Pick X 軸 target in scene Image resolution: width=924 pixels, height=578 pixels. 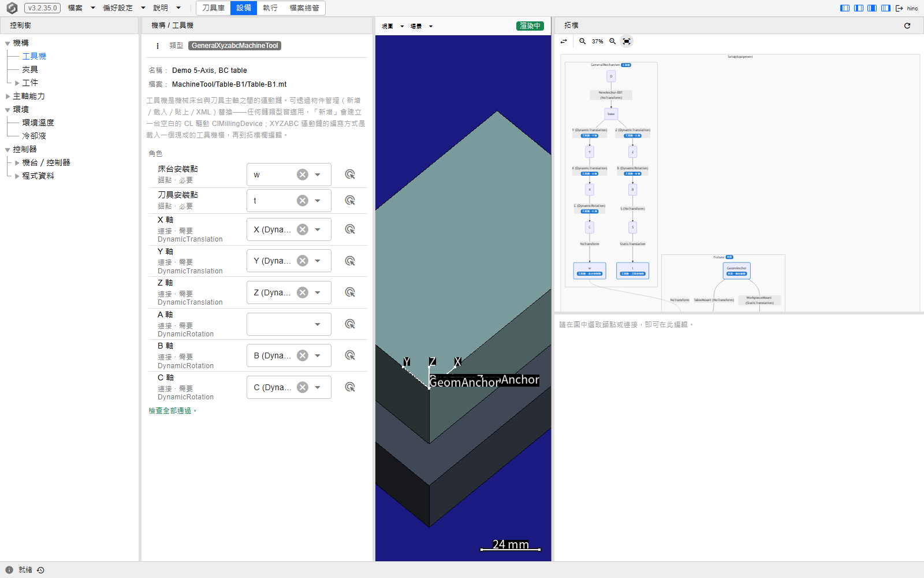[350, 229]
